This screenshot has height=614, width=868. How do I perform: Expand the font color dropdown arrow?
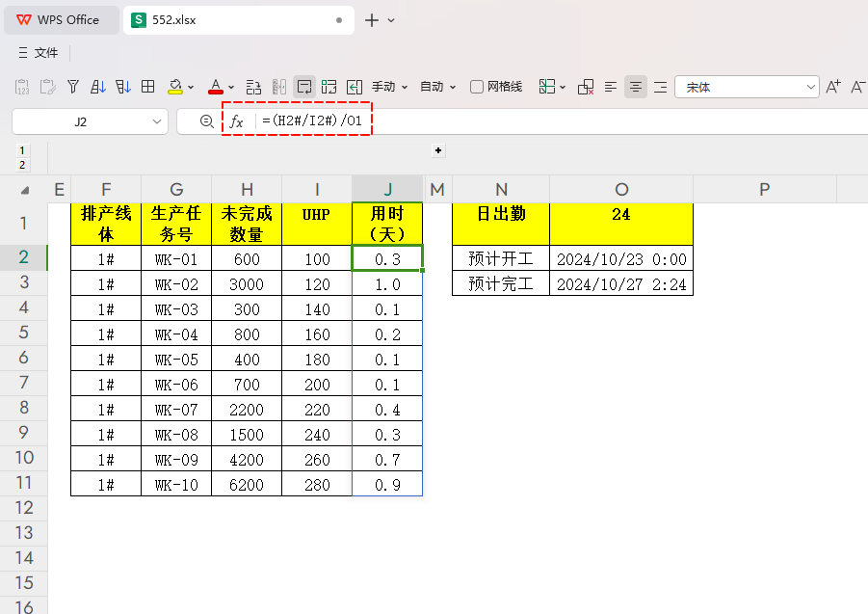[231, 88]
